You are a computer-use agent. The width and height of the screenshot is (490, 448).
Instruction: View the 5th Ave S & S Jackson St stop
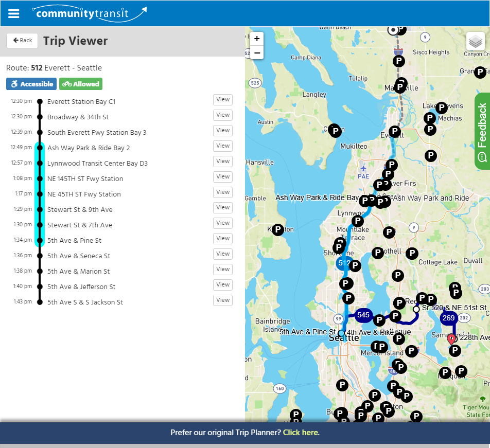pos(222,300)
